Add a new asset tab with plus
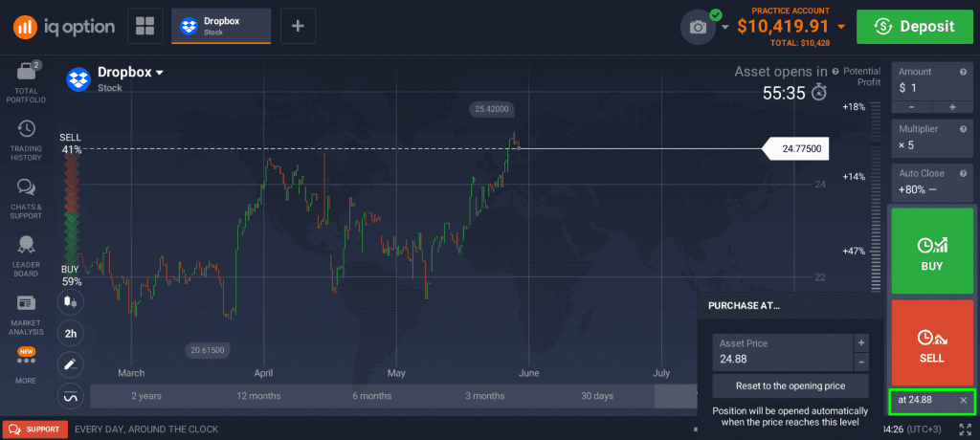This screenshot has height=440, width=980. click(299, 26)
